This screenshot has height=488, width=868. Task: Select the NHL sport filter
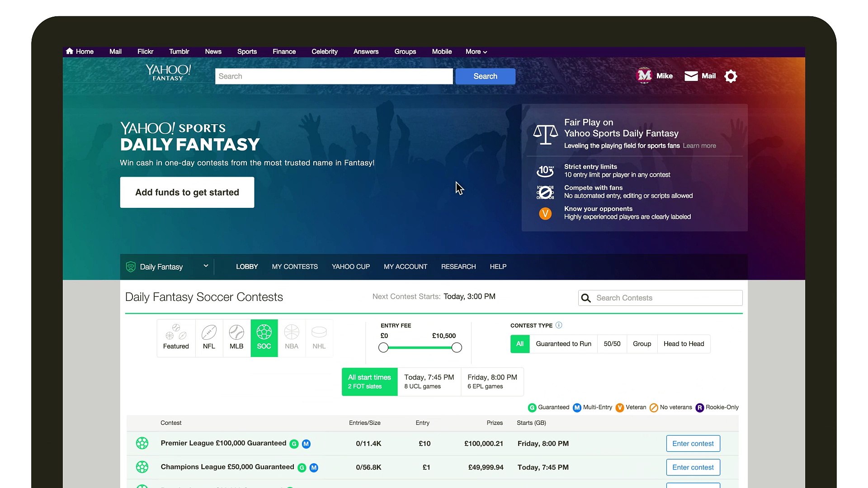tap(319, 338)
